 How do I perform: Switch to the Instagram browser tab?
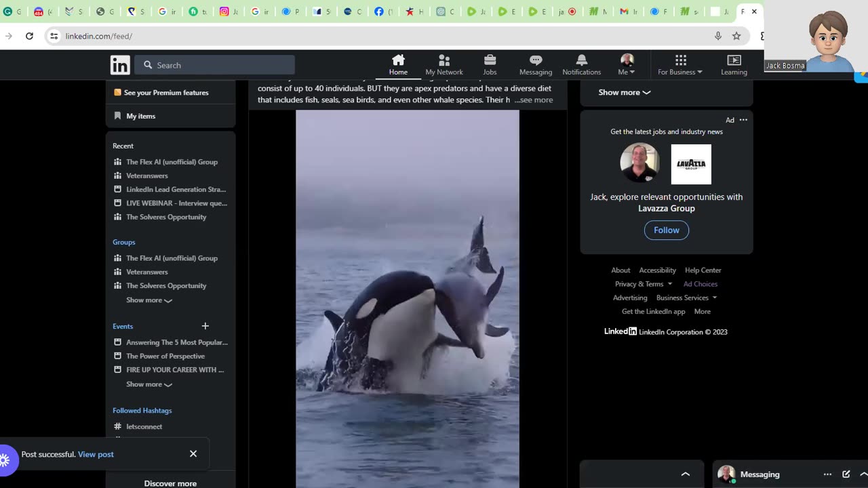[x=229, y=12]
